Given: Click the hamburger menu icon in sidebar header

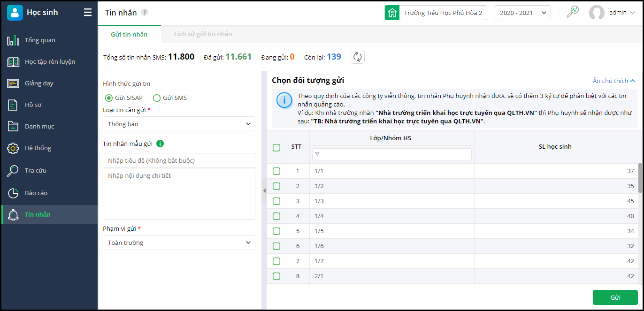Looking at the screenshot, I should coord(88,13).
